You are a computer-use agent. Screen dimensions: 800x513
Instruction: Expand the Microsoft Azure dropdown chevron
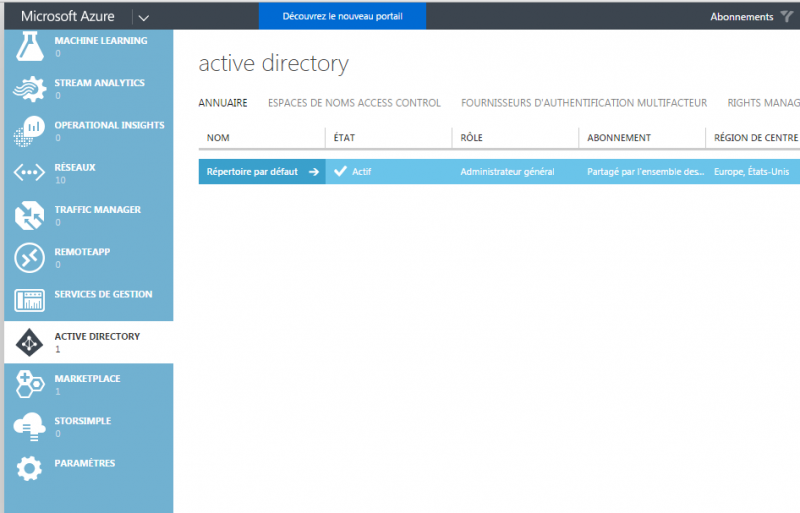144,18
